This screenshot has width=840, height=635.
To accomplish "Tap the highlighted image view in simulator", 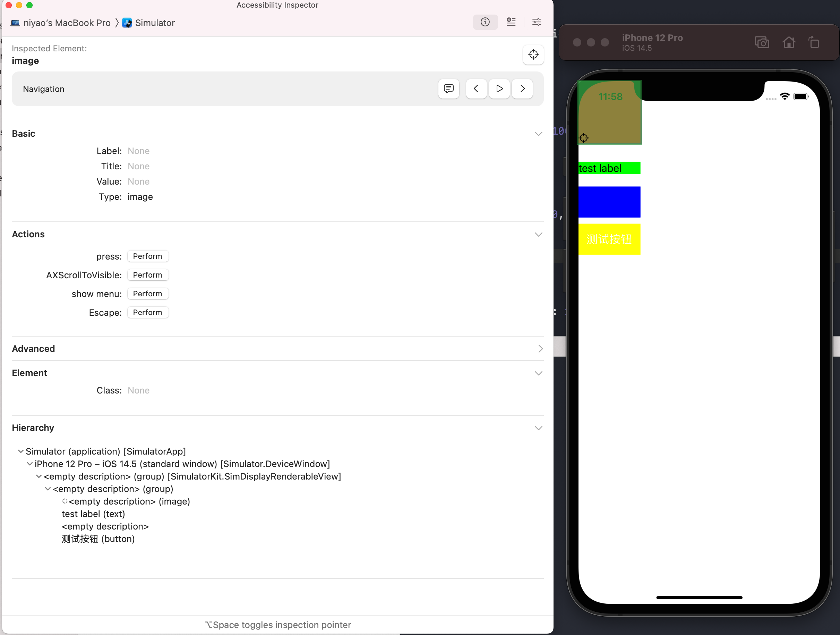I will [x=609, y=112].
